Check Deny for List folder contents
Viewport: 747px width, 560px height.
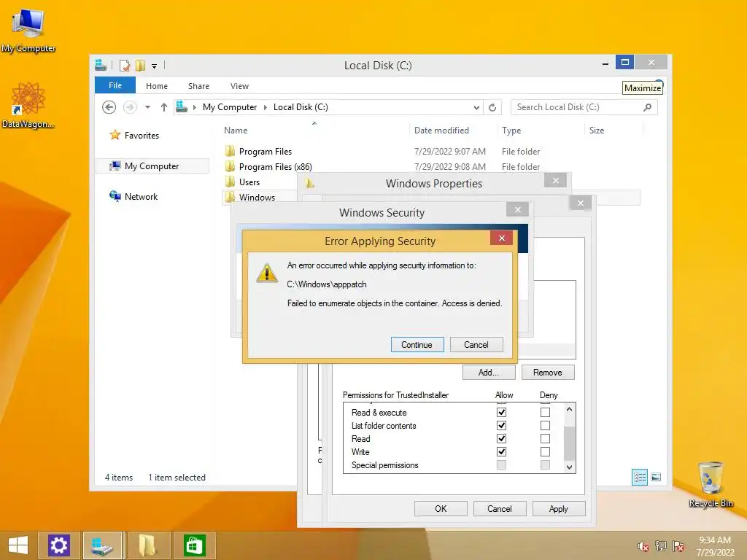[x=545, y=425]
